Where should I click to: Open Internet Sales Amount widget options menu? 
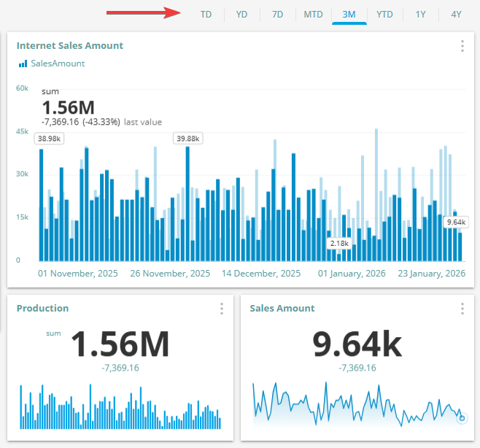462,46
